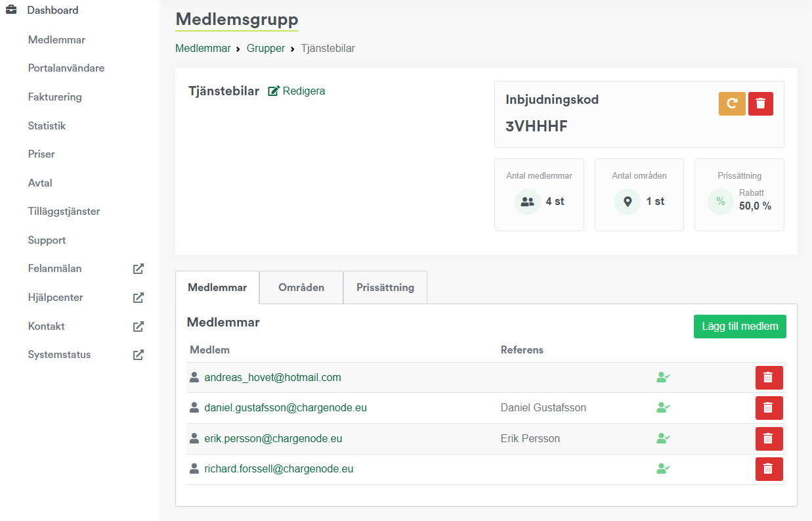812x521 pixels.
Task: Click the Dashboard briefcase icon
Action: 11,11
